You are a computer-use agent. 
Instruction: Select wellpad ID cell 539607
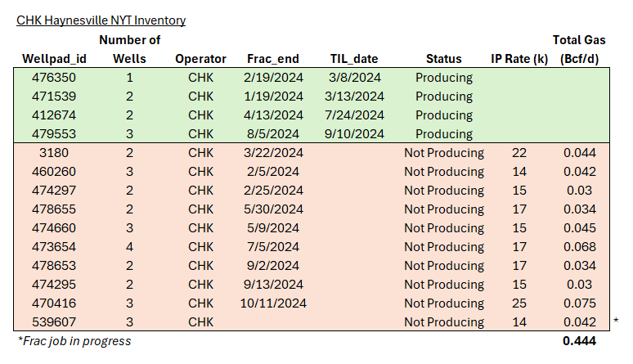pos(54,322)
